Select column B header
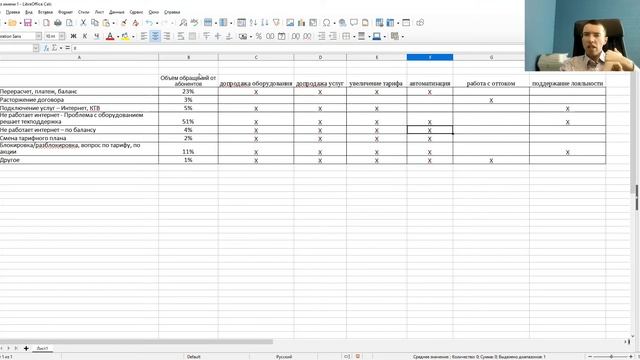Screen dimensions: 640x360 tap(188, 57)
